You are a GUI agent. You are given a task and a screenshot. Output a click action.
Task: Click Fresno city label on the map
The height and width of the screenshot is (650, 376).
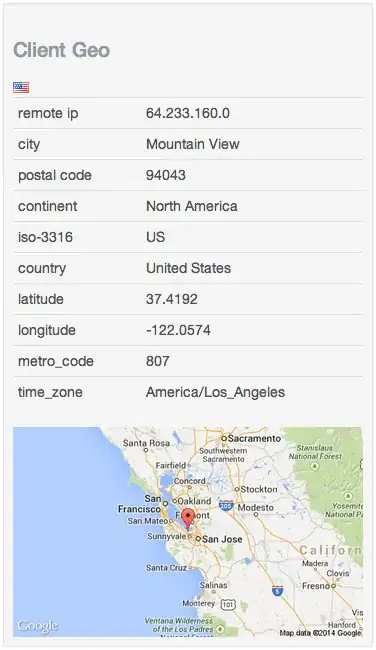coord(316,586)
